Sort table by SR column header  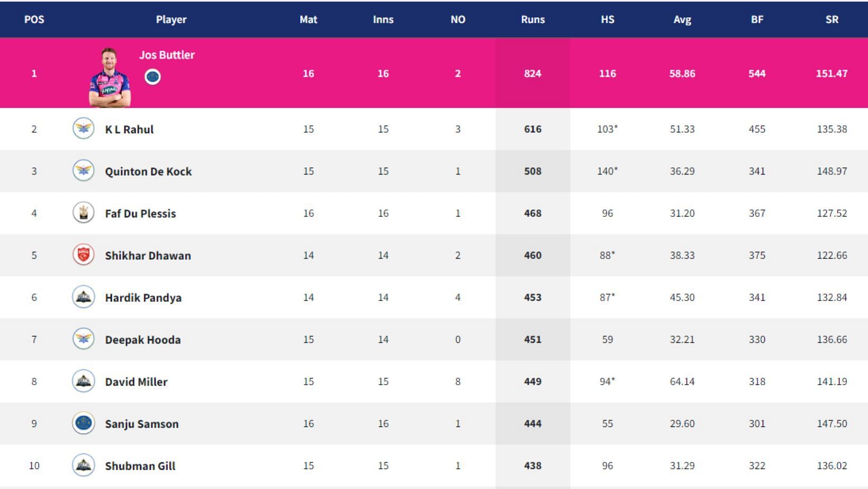(831, 20)
